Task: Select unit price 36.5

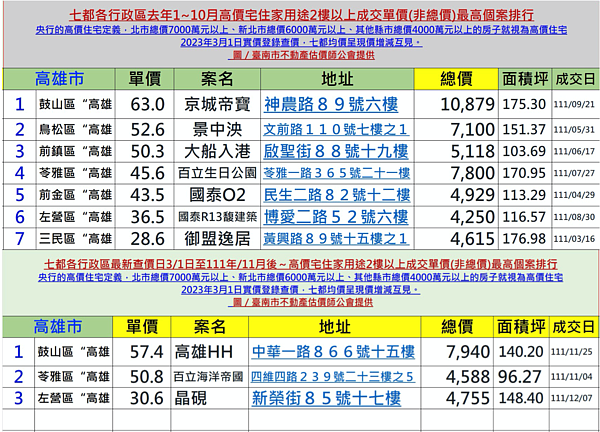Action: [x=147, y=217]
